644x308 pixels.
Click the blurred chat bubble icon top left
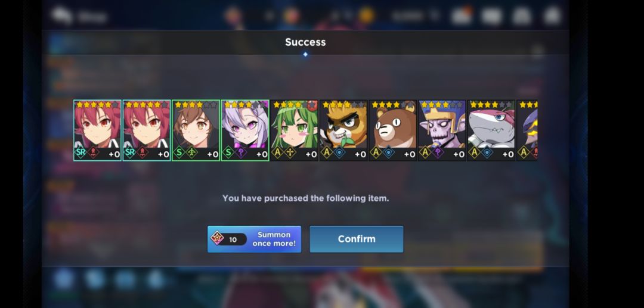point(62,15)
